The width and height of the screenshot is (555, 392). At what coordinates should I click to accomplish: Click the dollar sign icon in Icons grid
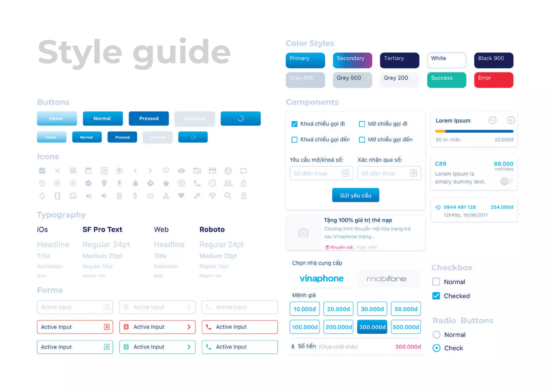[x=135, y=195]
